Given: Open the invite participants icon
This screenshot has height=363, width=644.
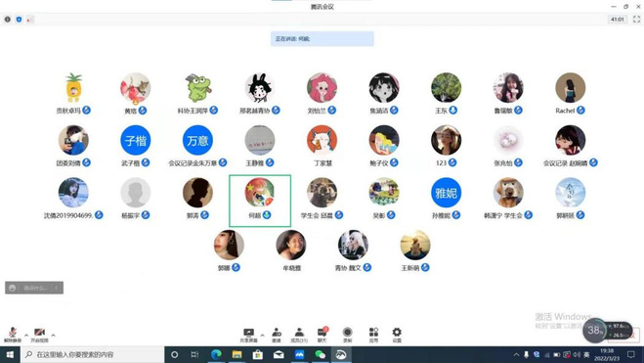Looking at the screenshot, I should point(277,335).
